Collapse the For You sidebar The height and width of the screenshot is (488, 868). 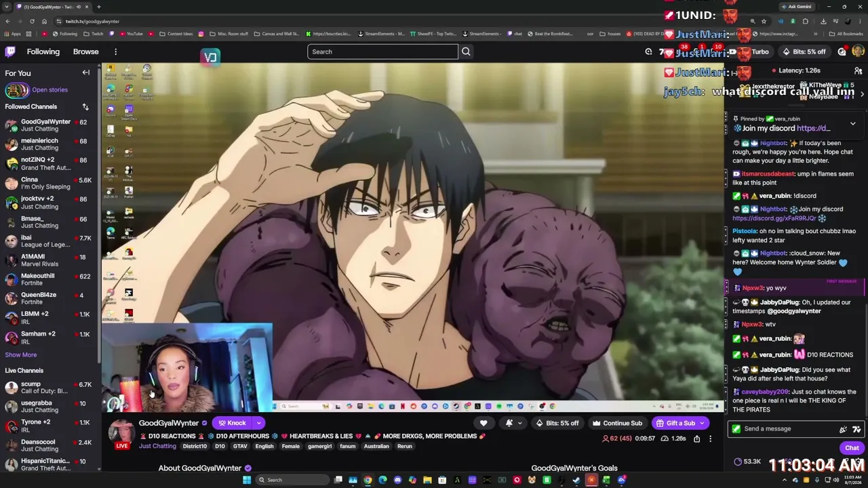pyautogui.click(x=86, y=73)
